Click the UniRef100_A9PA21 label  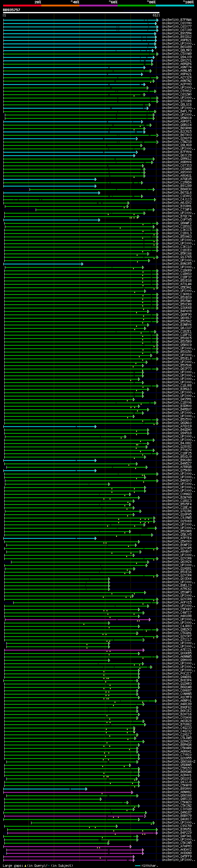pos(177,74)
